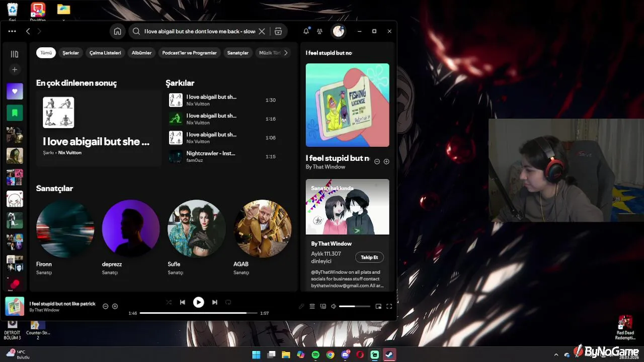
Task: Select Podcast'ler ve Programlar filter chip
Action: tap(189, 53)
